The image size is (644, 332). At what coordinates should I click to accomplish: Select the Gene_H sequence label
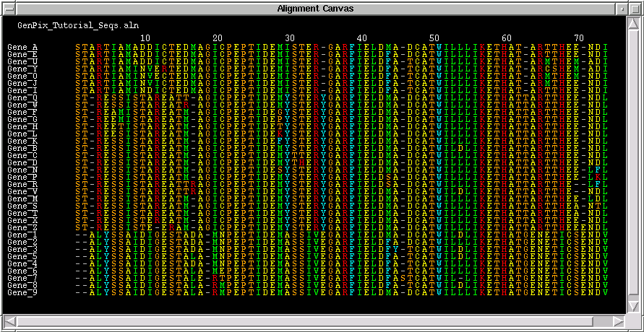[x=22, y=126]
